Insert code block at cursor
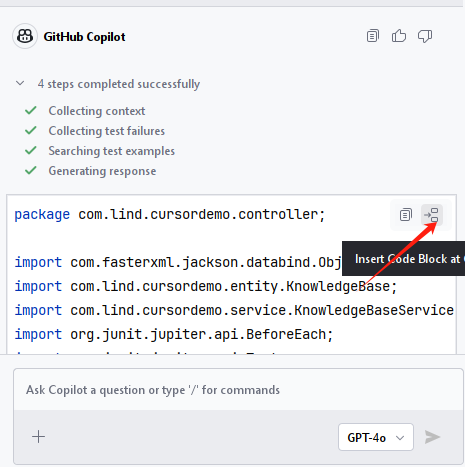Screen dimensions: 465x467 (x=432, y=215)
